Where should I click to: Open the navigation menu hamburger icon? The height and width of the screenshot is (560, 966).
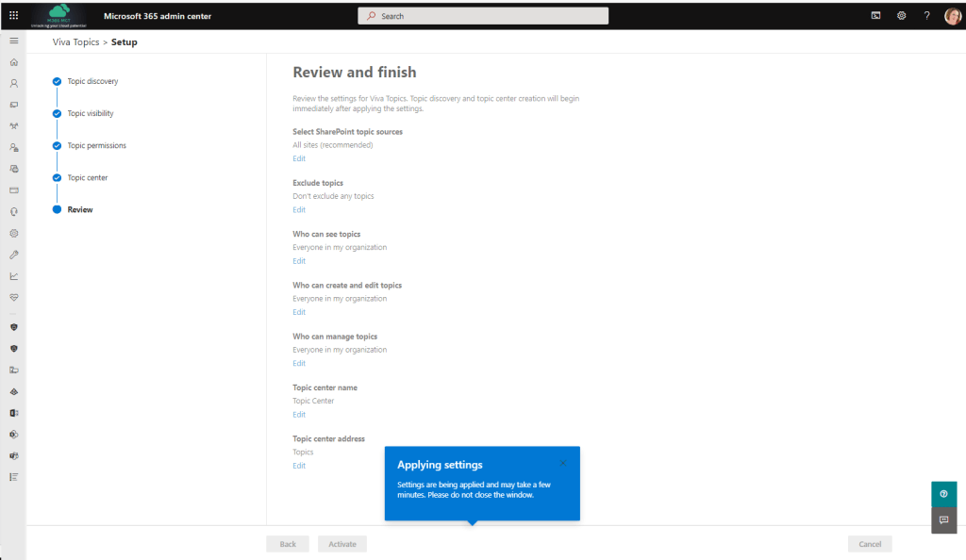click(x=13, y=41)
